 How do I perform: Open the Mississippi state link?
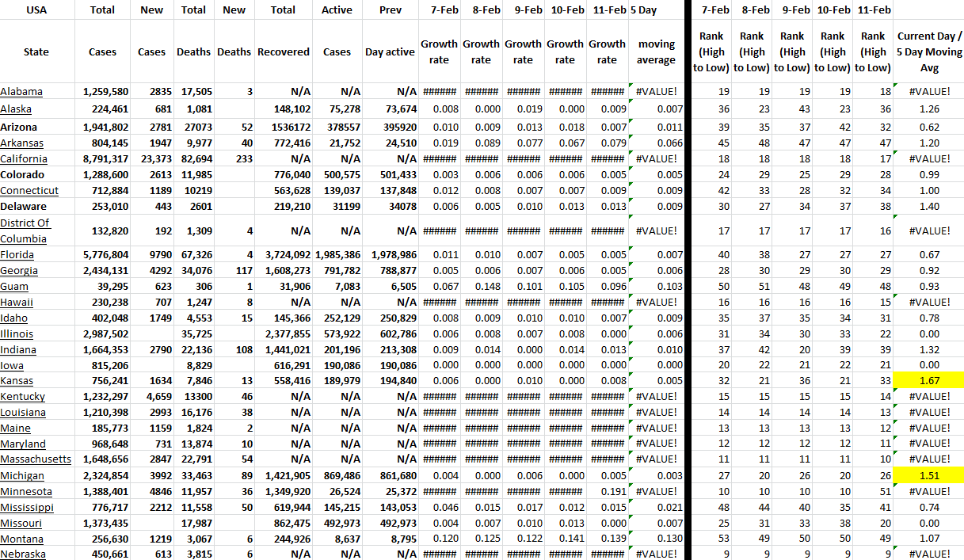coord(27,507)
